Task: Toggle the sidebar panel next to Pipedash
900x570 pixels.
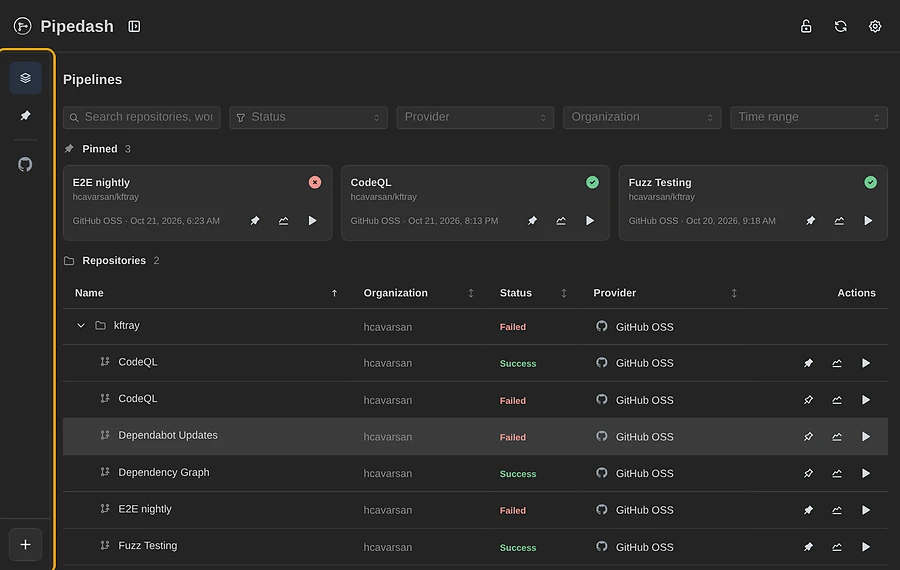Action: tap(134, 26)
